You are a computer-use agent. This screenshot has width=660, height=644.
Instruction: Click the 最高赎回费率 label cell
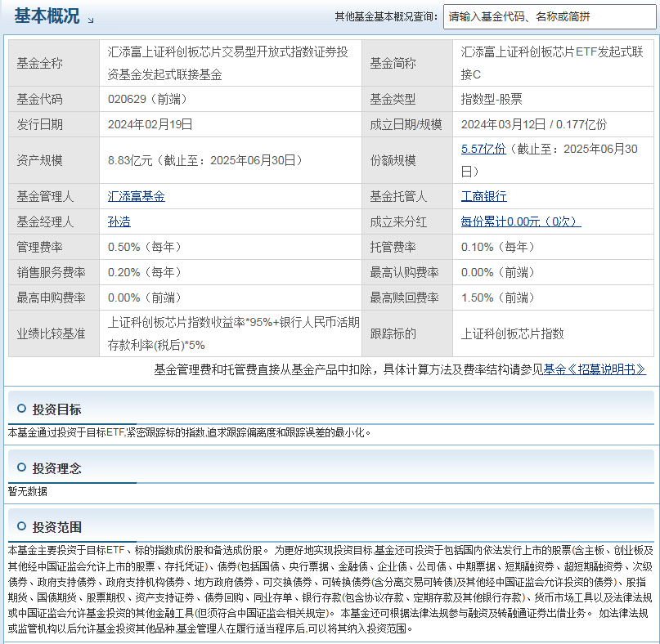pos(407,297)
